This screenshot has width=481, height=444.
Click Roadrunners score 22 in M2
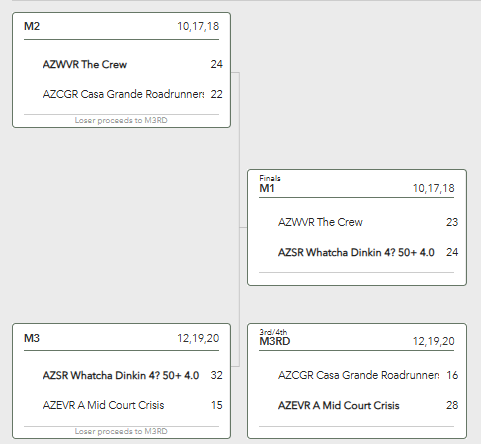[x=216, y=94]
